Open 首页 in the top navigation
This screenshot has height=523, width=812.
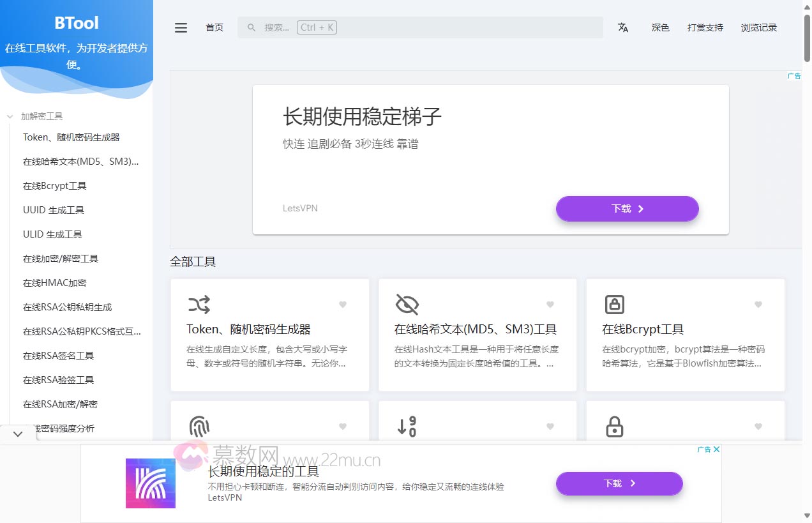pos(214,27)
